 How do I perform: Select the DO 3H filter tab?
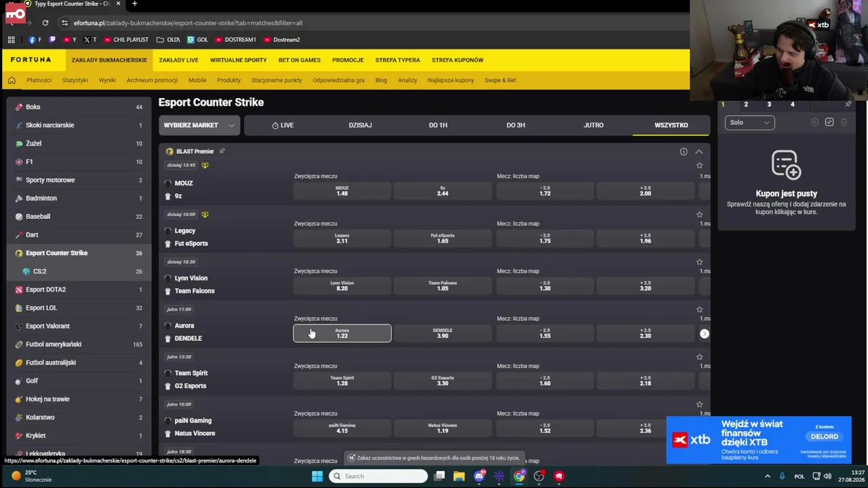(516, 125)
